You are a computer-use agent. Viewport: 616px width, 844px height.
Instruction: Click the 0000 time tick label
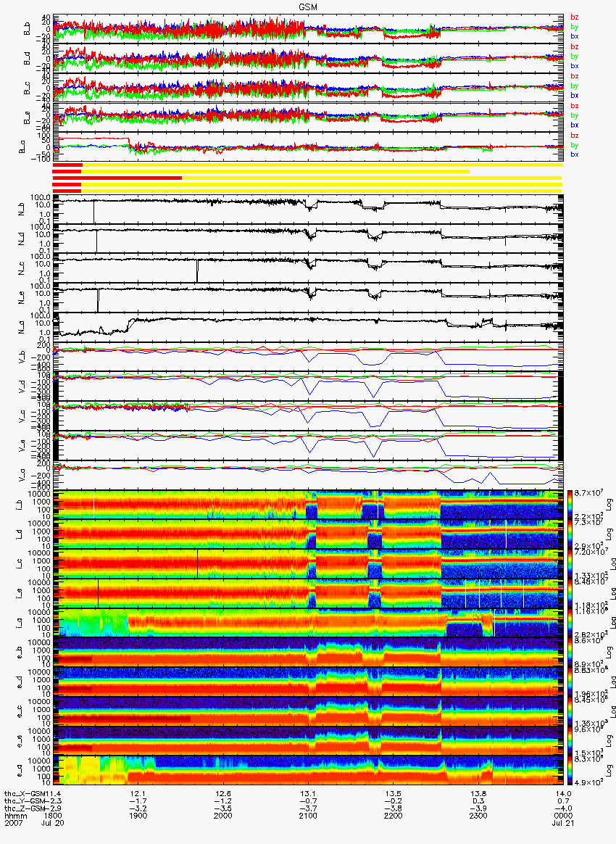(x=563, y=816)
